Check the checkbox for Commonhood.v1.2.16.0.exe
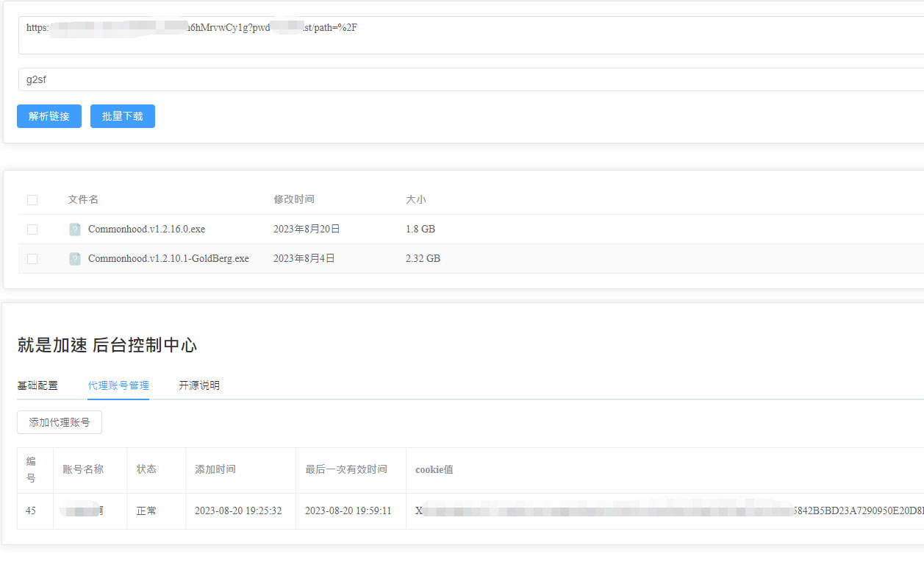This screenshot has width=924, height=587. coord(32,229)
